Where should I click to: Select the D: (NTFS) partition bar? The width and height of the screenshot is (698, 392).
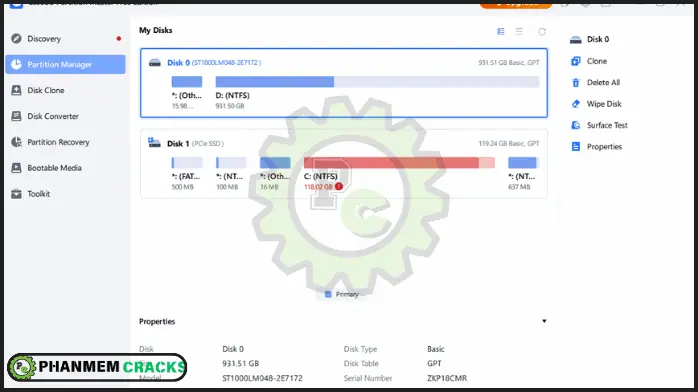pos(377,81)
